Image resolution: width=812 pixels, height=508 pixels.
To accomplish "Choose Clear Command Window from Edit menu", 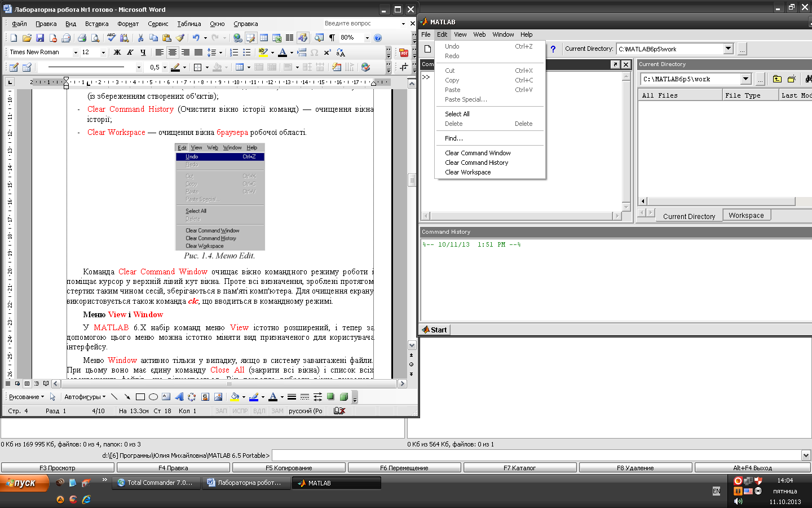I will [478, 153].
